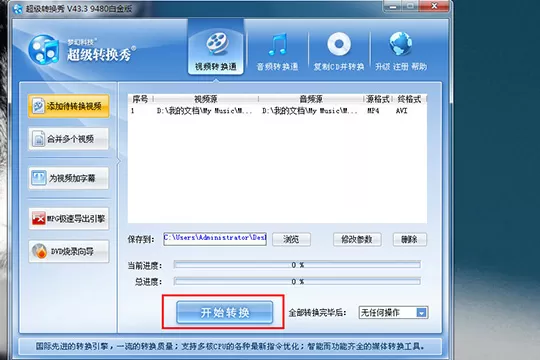Click the icon on 添加待转换视频
This screenshot has height=360, width=540.
click(x=38, y=106)
